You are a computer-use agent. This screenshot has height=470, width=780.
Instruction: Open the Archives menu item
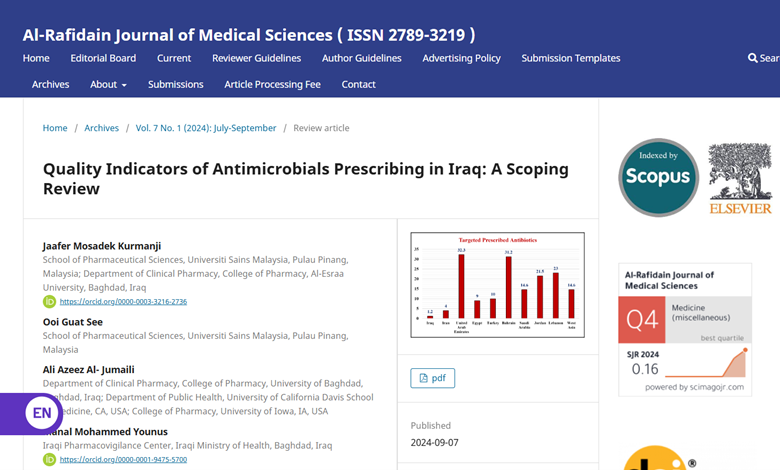tap(50, 84)
